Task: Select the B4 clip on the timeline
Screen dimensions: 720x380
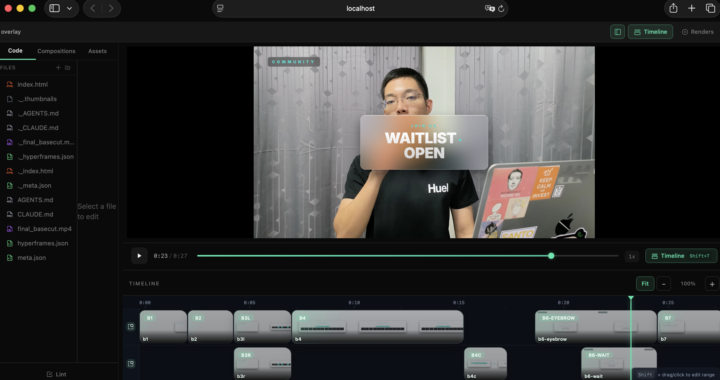Action: [x=377, y=327]
